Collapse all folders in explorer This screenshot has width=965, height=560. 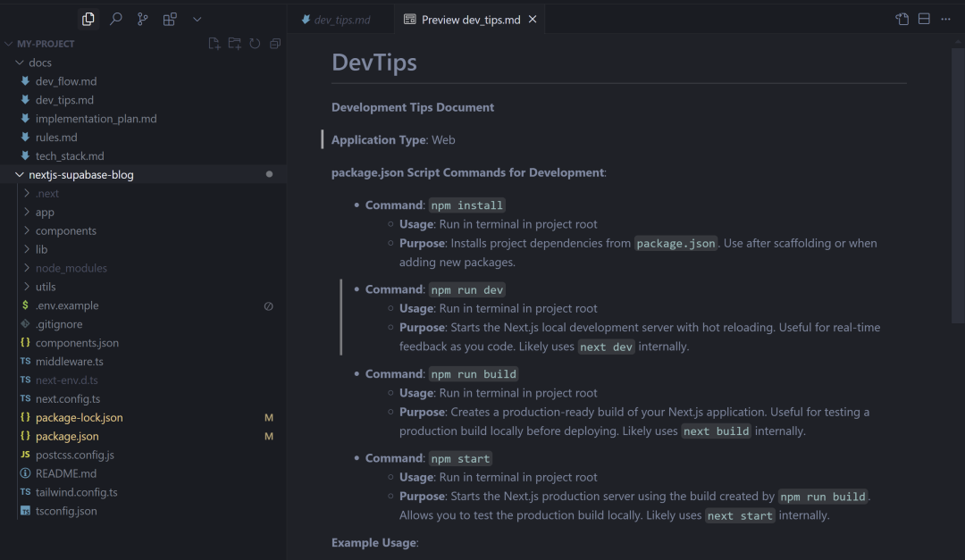pyautogui.click(x=275, y=44)
